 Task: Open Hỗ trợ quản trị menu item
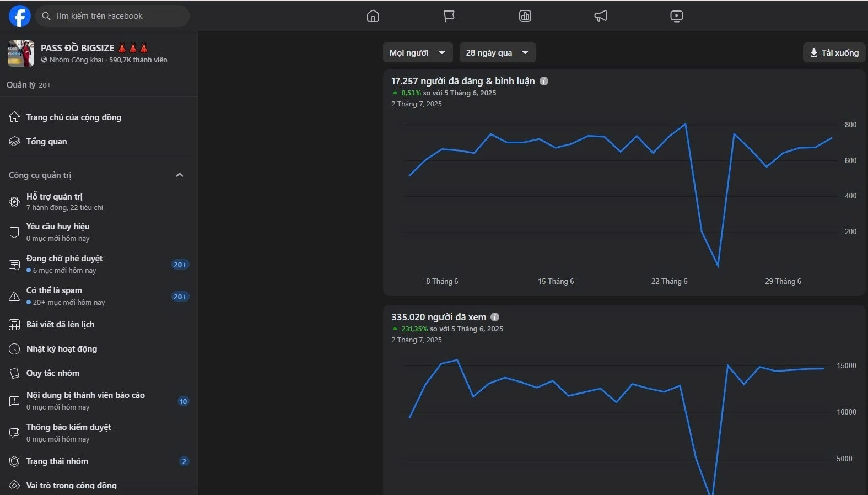[99, 202]
